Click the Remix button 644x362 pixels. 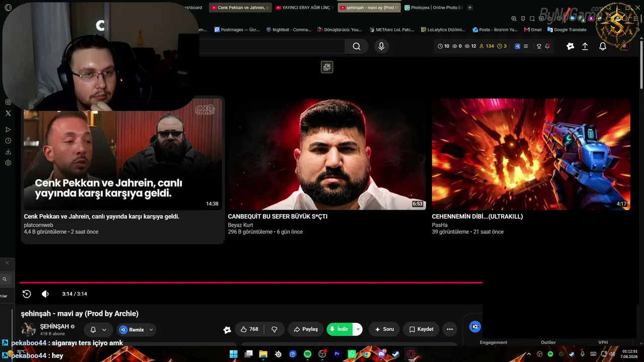pyautogui.click(x=132, y=330)
